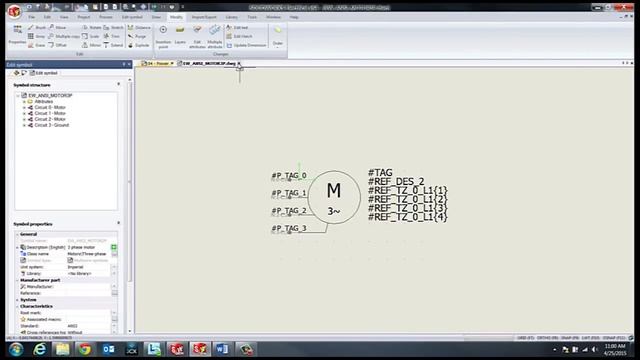Open the View menu

point(64,17)
